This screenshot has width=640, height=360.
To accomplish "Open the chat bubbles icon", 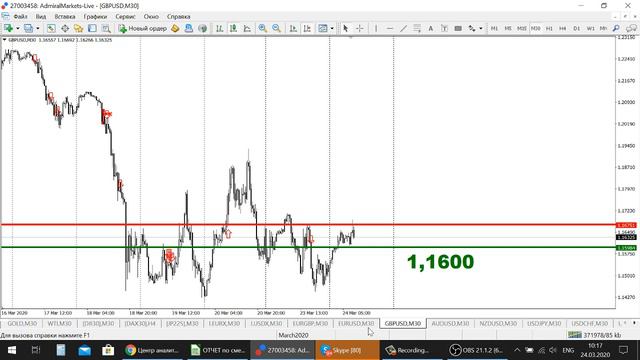I will tap(631, 28).
